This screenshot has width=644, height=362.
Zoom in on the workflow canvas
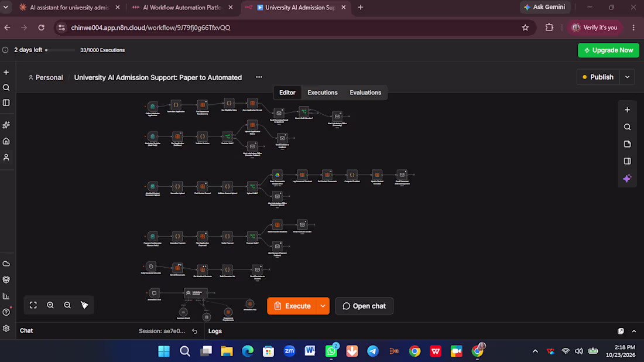click(x=50, y=305)
